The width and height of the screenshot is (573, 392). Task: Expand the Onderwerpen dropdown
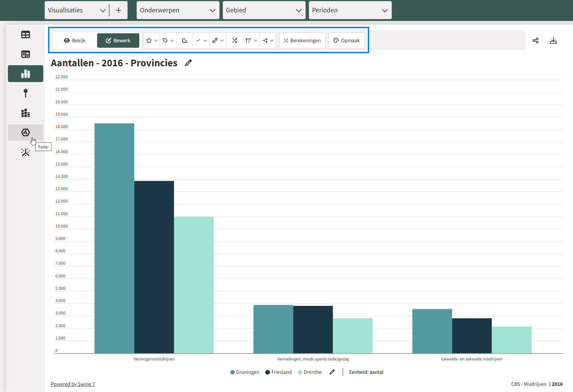[x=178, y=10]
